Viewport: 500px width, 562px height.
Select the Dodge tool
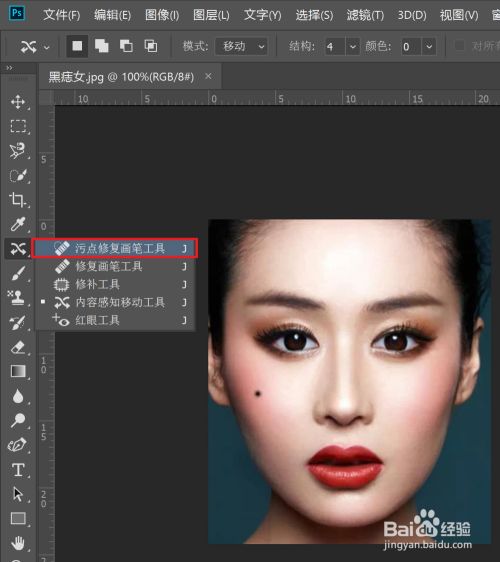click(x=18, y=420)
